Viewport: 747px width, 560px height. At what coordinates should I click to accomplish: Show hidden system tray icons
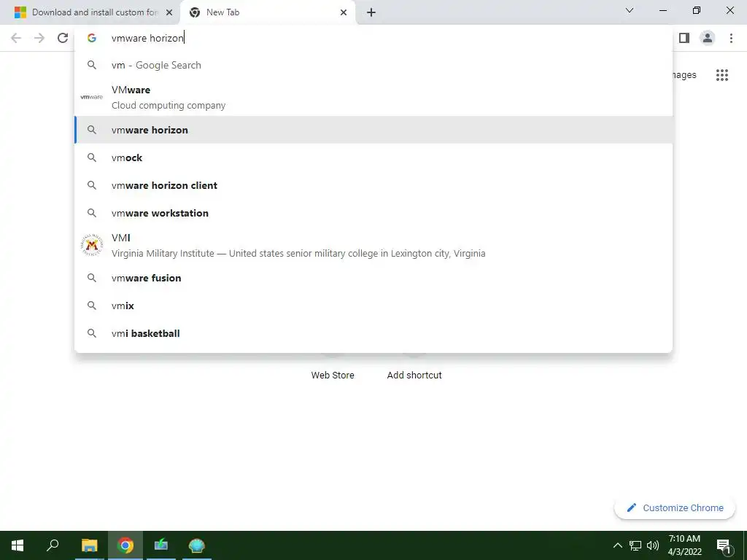coord(617,545)
